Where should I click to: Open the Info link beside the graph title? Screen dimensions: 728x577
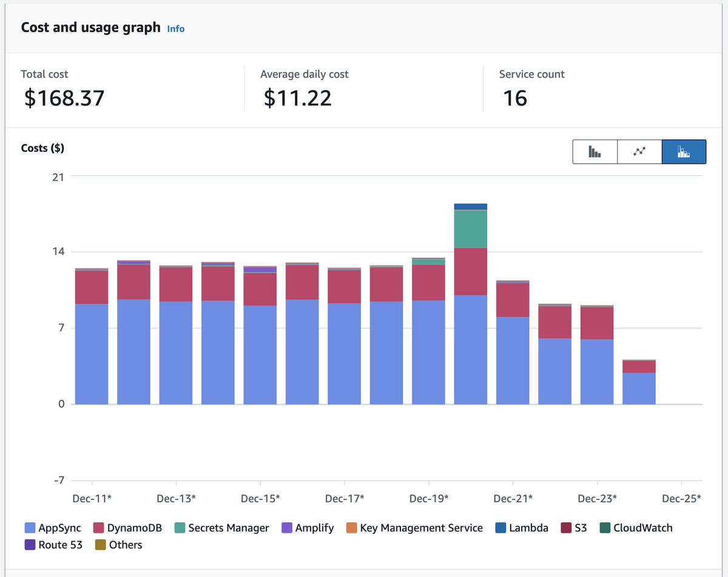(x=175, y=29)
